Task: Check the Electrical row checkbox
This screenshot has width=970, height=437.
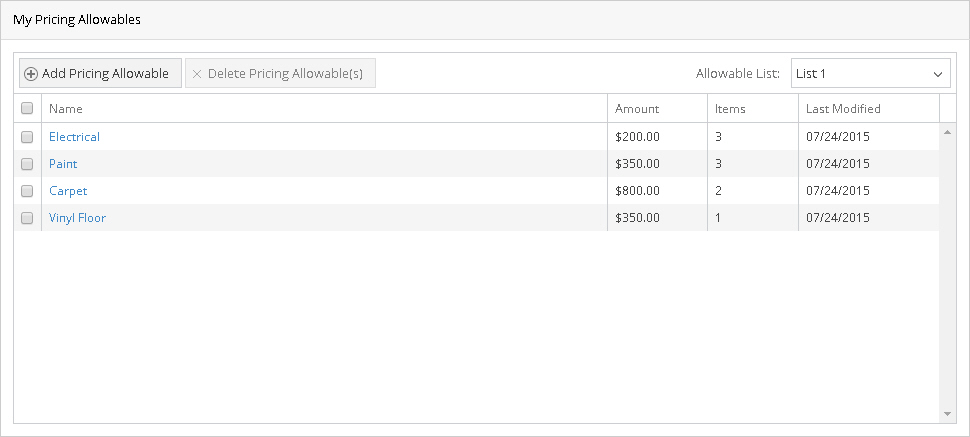Action: (27, 137)
